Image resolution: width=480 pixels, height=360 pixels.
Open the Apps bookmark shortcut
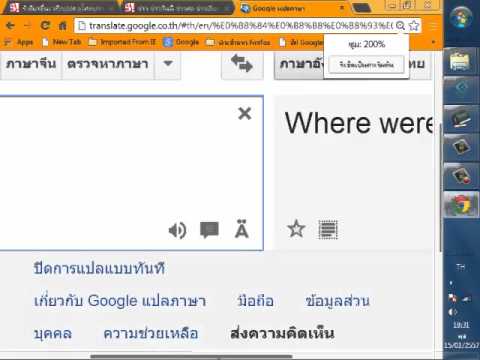pyautogui.click(x=20, y=42)
